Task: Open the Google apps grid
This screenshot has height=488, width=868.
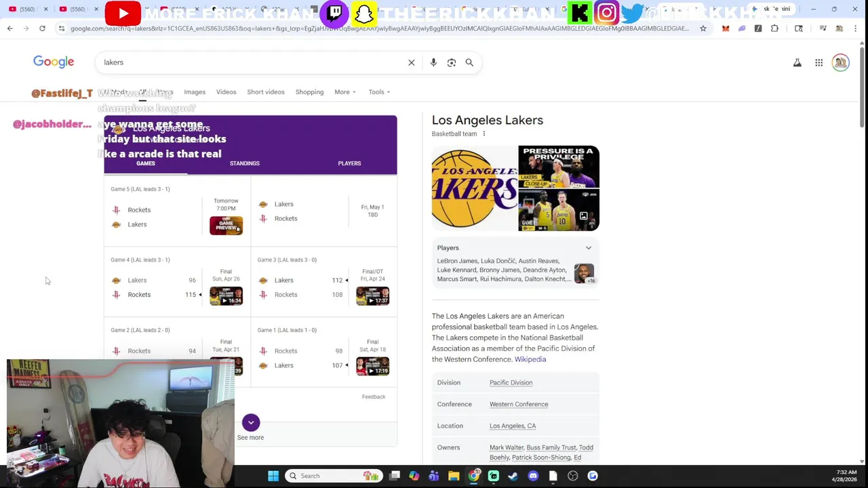Action: tap(819, 62)
